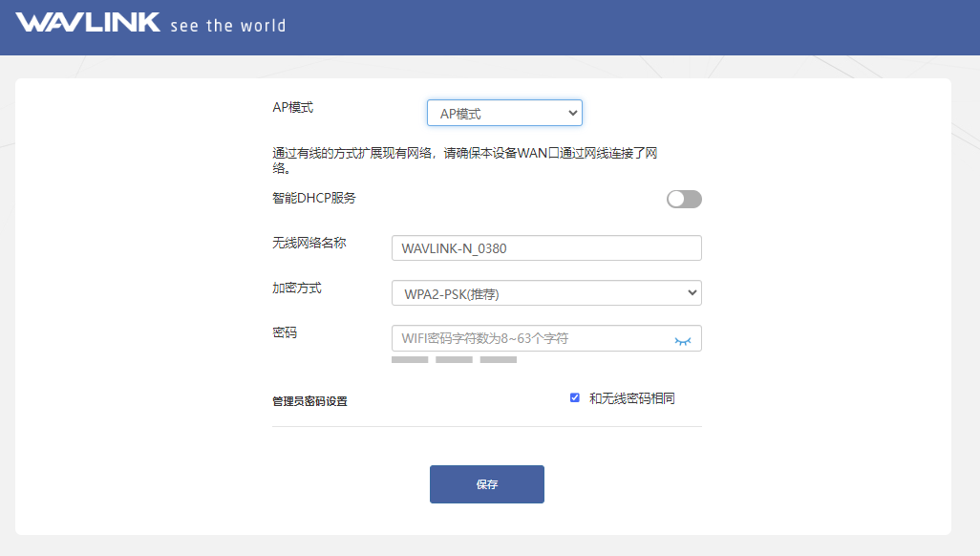
Task: Click the WAVLINK logo in header
Action: click(88, 23)
